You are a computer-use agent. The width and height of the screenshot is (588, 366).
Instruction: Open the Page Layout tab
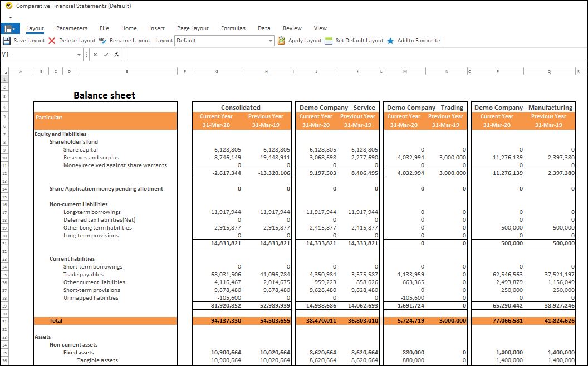coord(193,28)
